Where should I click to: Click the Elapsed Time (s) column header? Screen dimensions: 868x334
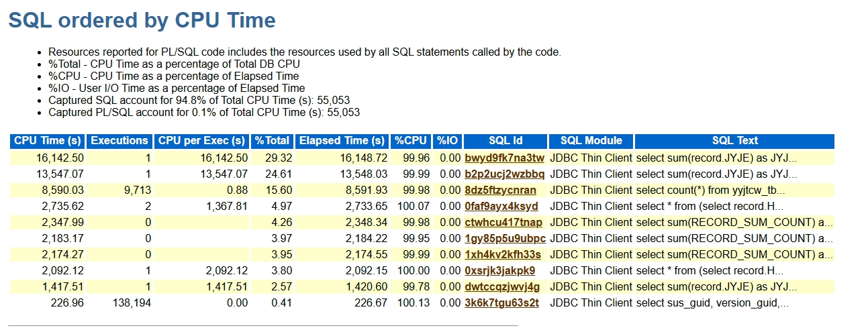coord(342,141)
